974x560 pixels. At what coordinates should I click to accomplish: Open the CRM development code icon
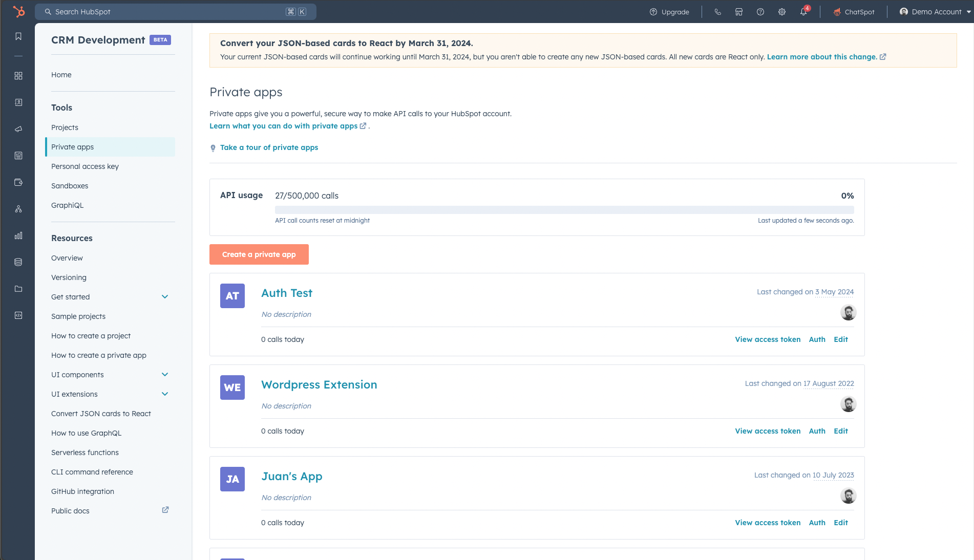click(18, 315)
